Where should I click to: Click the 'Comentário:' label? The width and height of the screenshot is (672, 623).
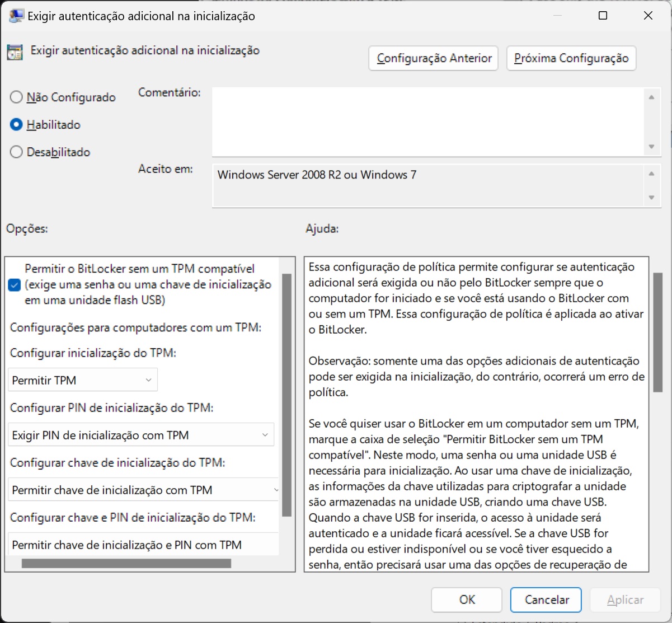(x=170, y=92)
